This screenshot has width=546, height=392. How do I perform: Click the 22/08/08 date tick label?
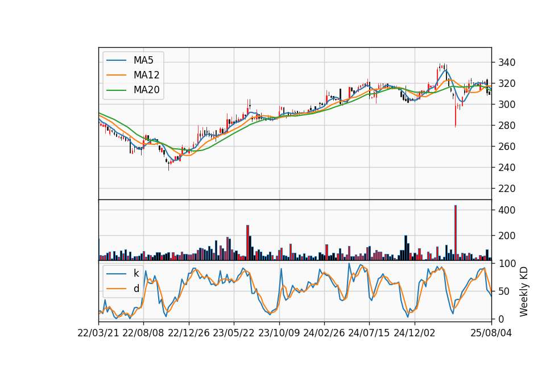[x=143, y=333]
